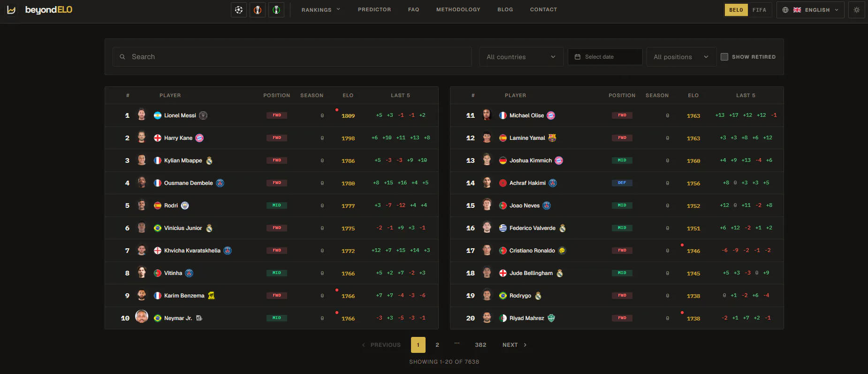
Task: Select the Champions League competition icon
Action: [x=239, y=10]
